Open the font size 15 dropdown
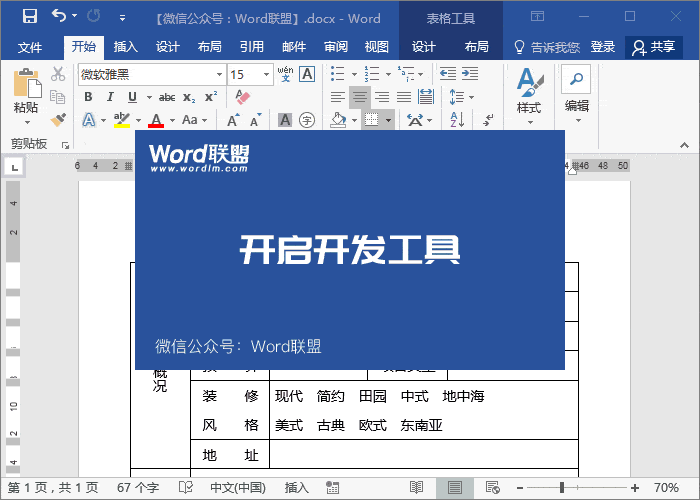The image size is (700, 500). pos(266,75)
